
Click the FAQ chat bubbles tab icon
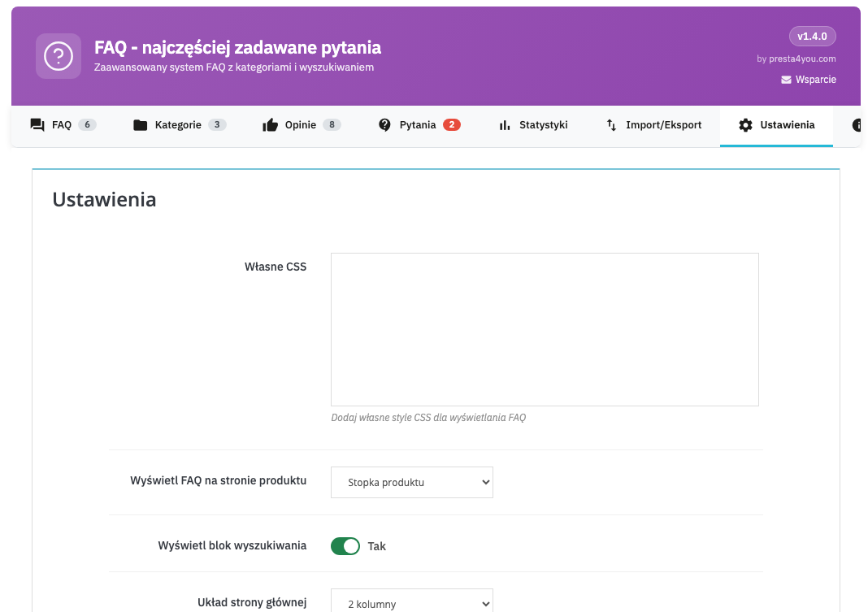coord(37,125)
